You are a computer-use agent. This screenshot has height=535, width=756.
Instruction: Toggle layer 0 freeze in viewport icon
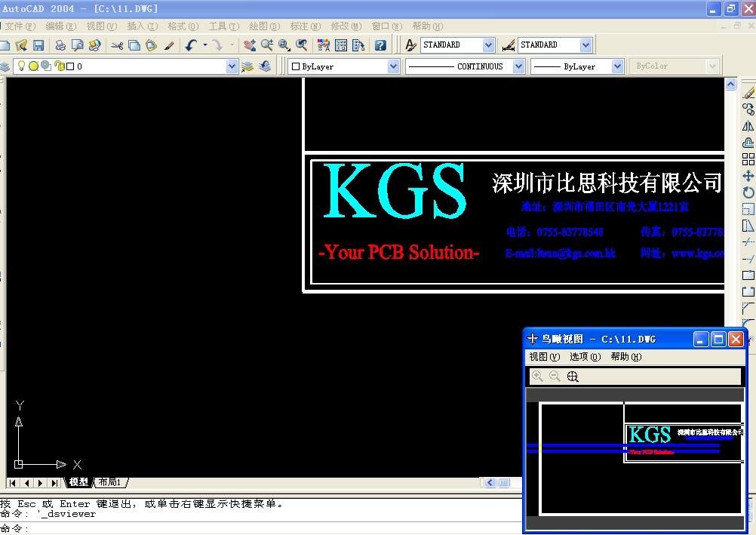point(46,66)
